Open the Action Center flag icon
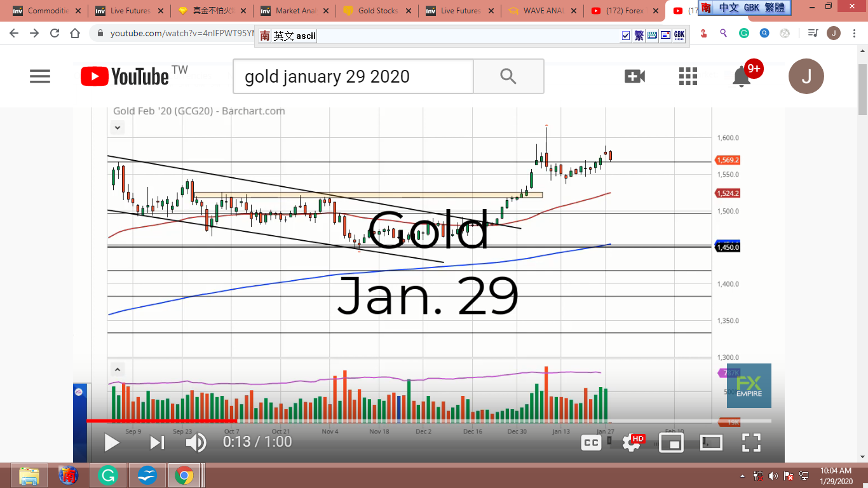Image resolution: width=868 pixels, height=488 pixels. pos(789,475)
